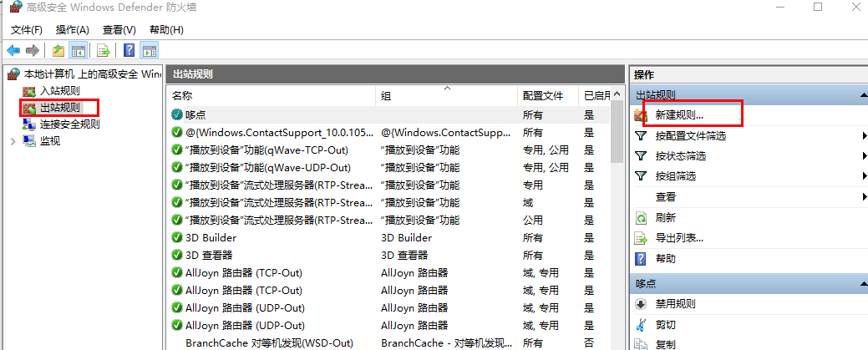
Task: Click the icon beside the 哆点 rule
Action: tap(177, 114)
